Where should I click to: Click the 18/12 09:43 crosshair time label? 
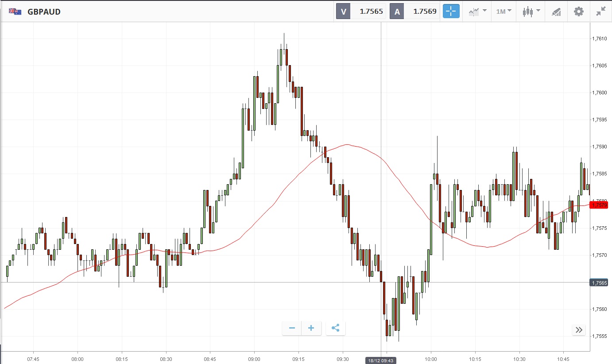[381, 360]
